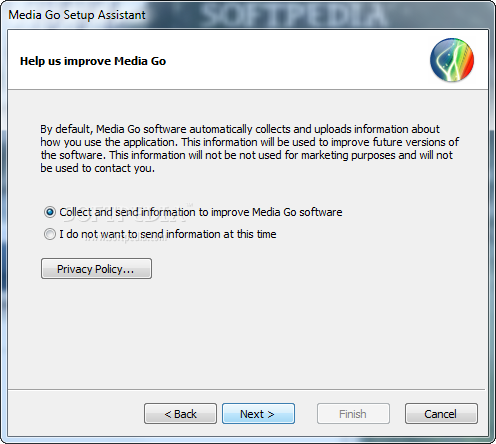Click the data collection description paragraph

point(250,149)
